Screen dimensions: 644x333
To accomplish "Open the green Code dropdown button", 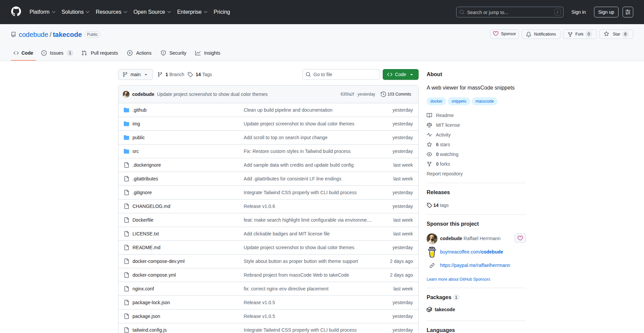I will point(400,74).
